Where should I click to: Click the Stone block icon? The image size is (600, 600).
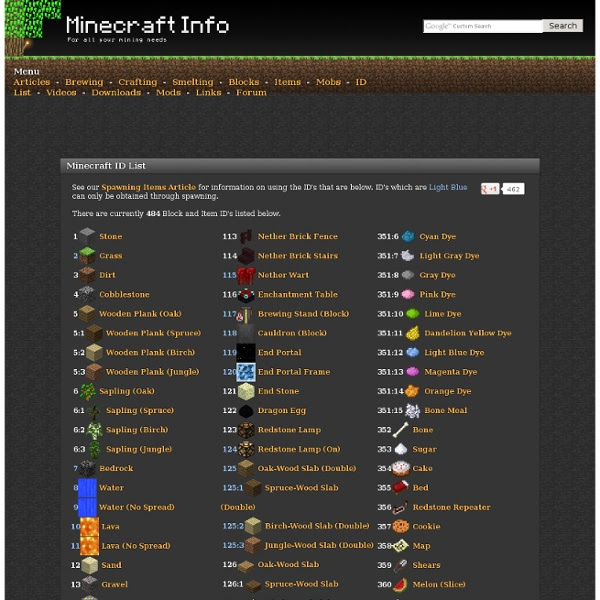point(87,236)
